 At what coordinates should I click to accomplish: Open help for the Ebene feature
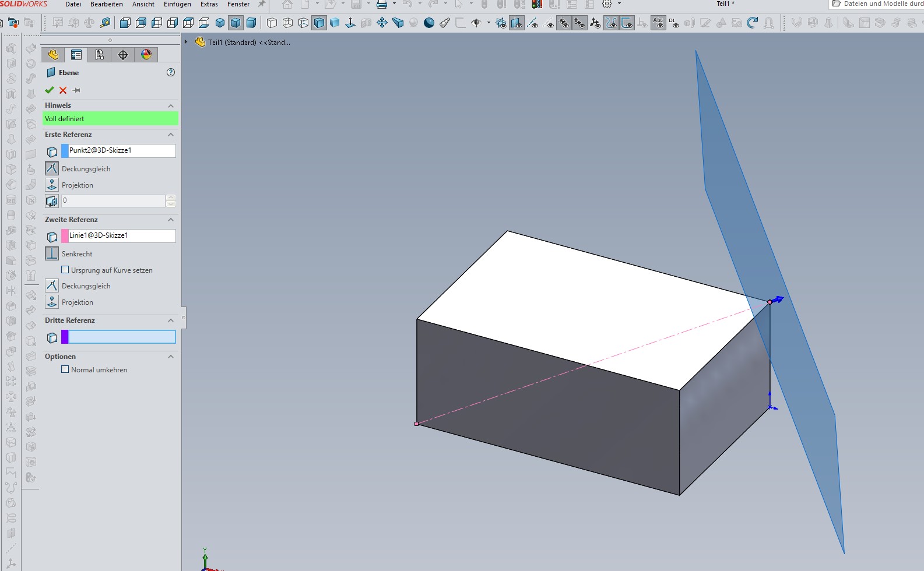pos(171,72)
